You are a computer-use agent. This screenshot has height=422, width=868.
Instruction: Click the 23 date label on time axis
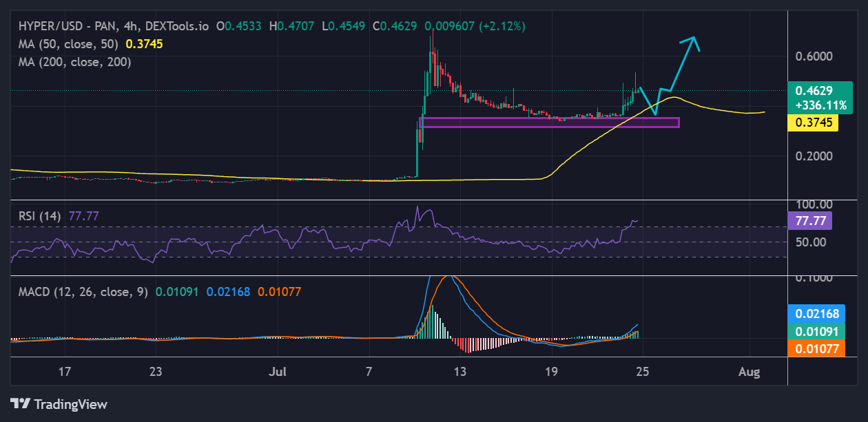point(156,372)
